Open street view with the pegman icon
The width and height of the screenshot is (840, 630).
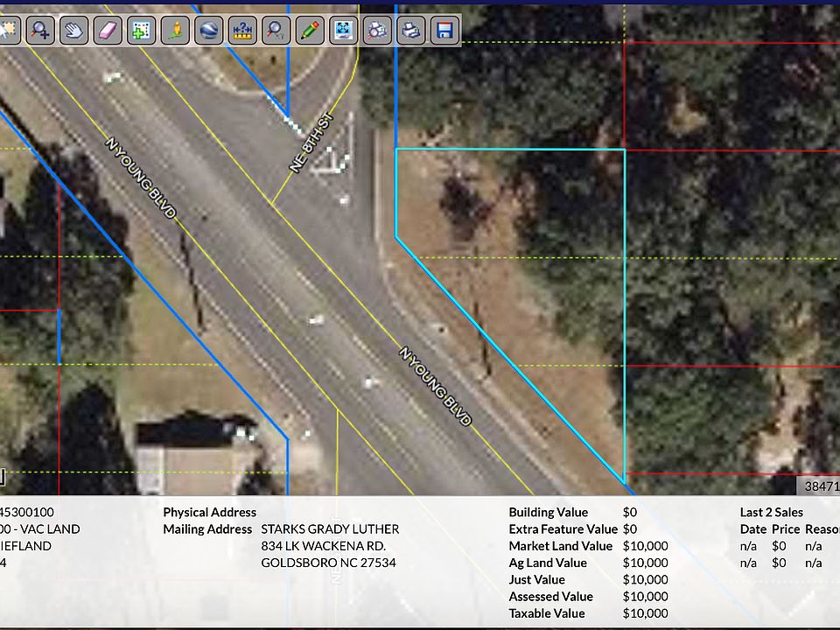[x=174, y=31]
